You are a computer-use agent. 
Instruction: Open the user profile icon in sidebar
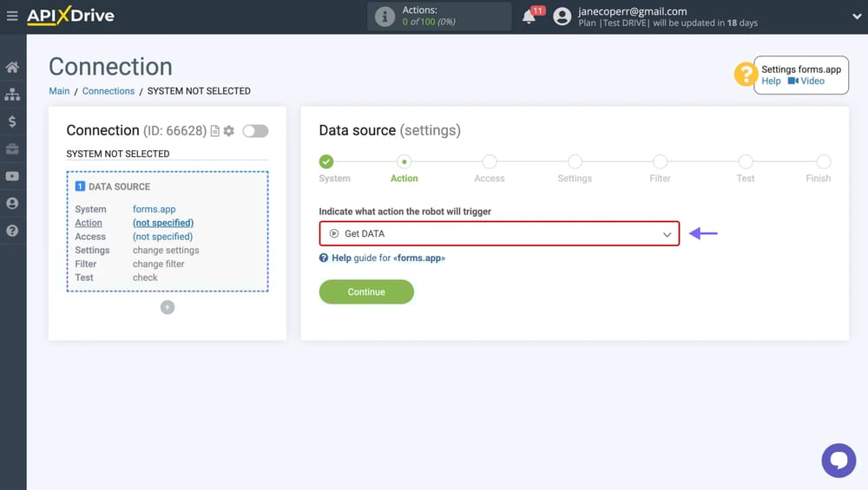pos(12,204)
